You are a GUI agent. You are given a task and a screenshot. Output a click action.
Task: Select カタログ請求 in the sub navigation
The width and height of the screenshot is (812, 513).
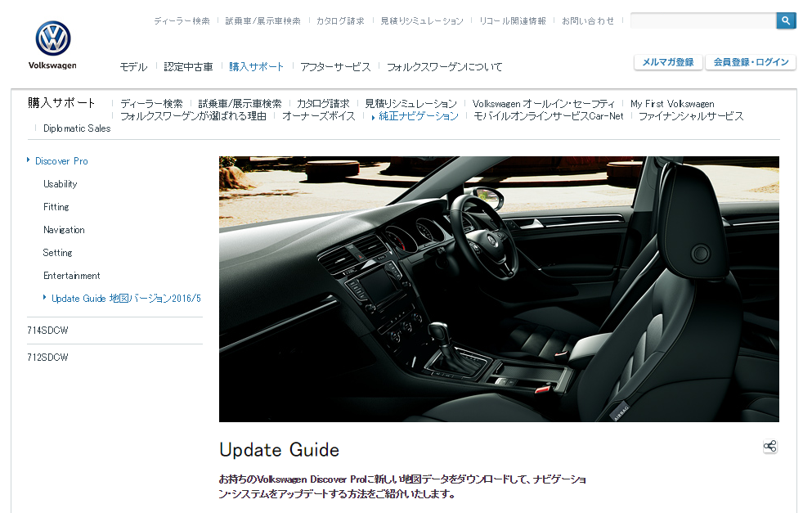pyautogui.click(x=323, y=104)
